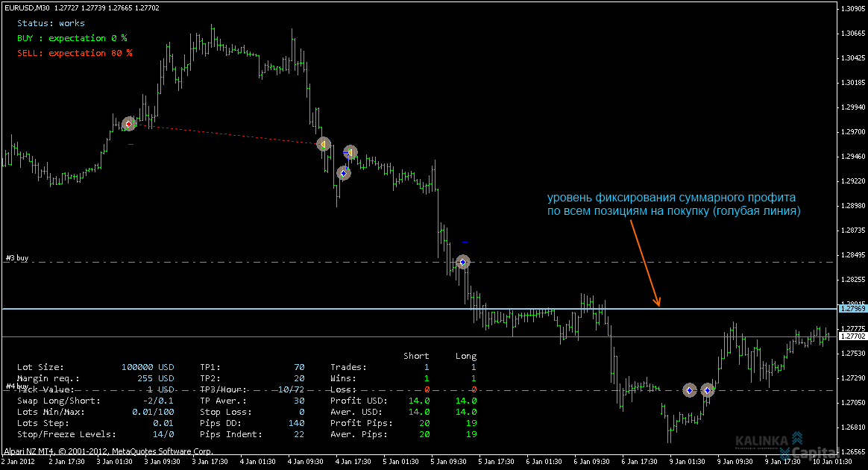Click the Pips Indent value '22'
The image size is (868, 470).
[x=300, y=435]
